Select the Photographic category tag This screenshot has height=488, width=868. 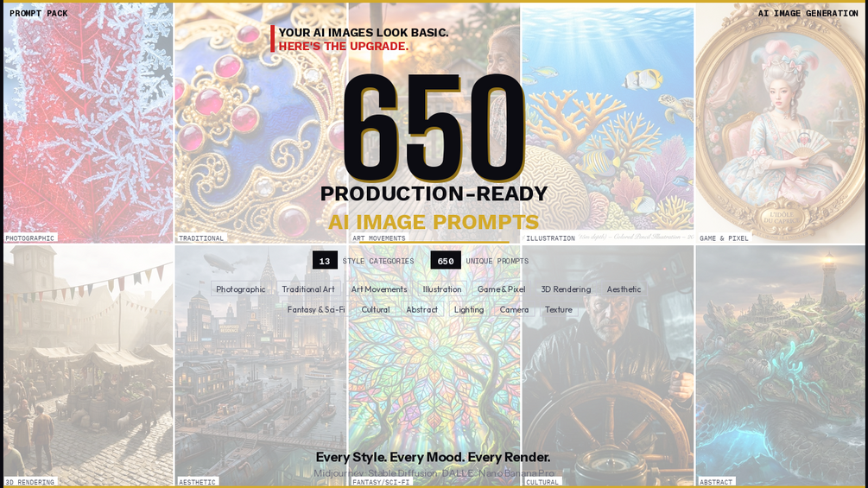(x=240, y=288)
